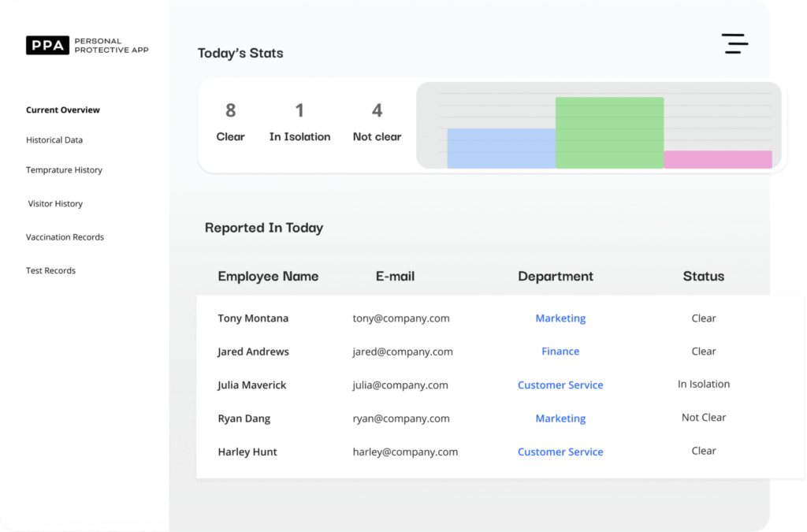807x532 pixels.
Task: Open Tony Montana's Marketing department link
Action: pos(560,318)
